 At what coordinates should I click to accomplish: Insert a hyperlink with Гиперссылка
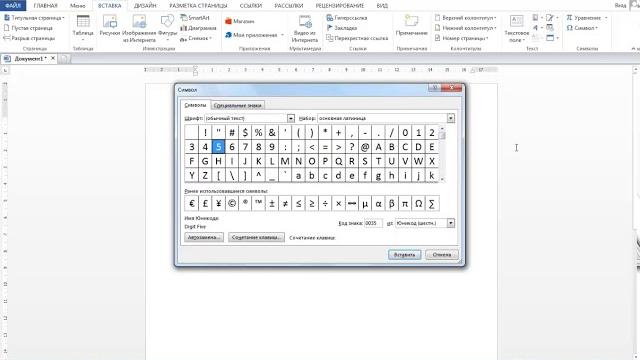click(x=347, y=18)
